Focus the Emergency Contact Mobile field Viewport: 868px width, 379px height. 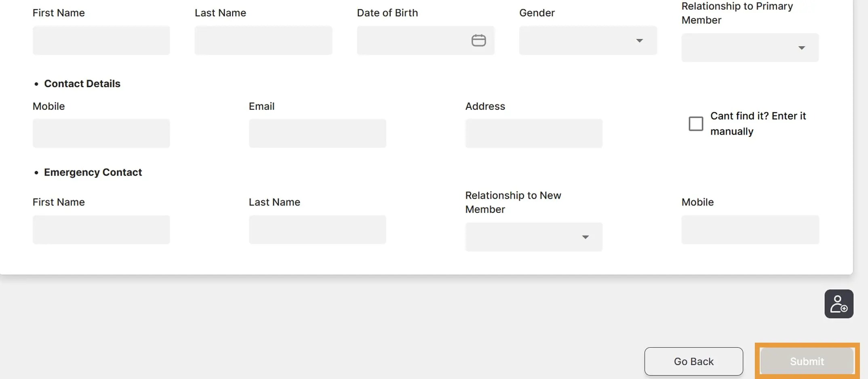click(750, 230)
